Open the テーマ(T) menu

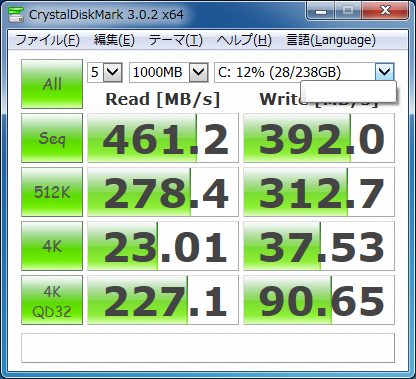click(x=175, y=40)
